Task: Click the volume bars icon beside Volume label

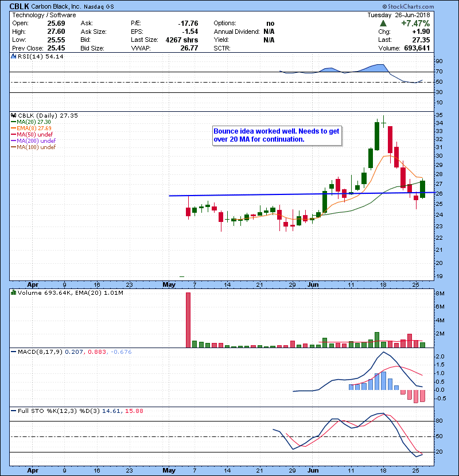Action: click(13, 292)
